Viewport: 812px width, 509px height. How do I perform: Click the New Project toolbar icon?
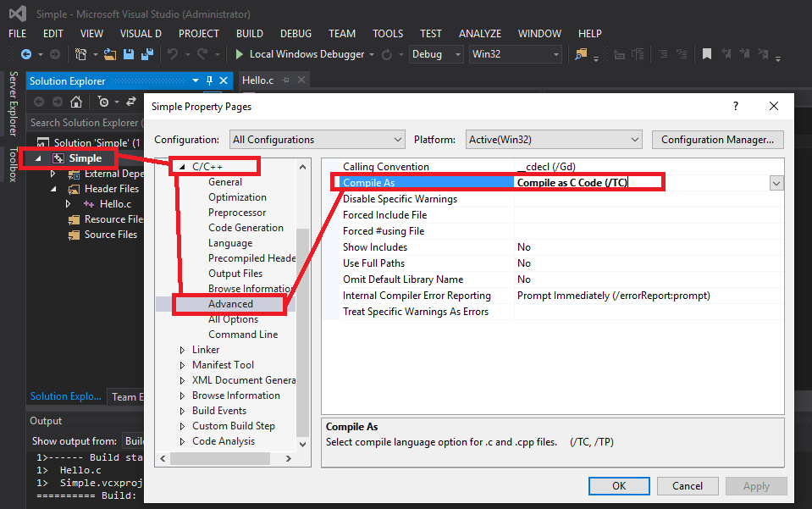pos(80,54)
